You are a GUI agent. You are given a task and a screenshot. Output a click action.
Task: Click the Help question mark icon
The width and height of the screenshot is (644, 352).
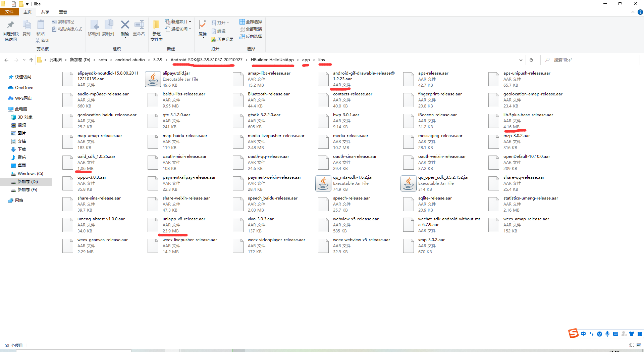pyautogui.click(x=640, y=12)
